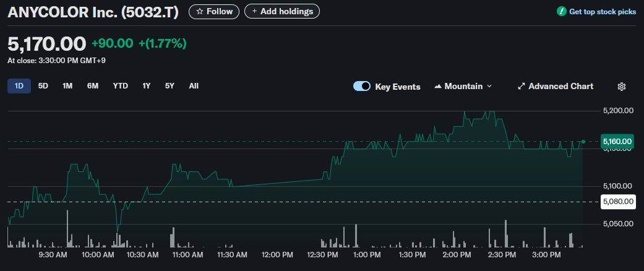Click the +(1.77%) percent change
Image resolution: width=644 pixels, height=271 pixels.
163,43
